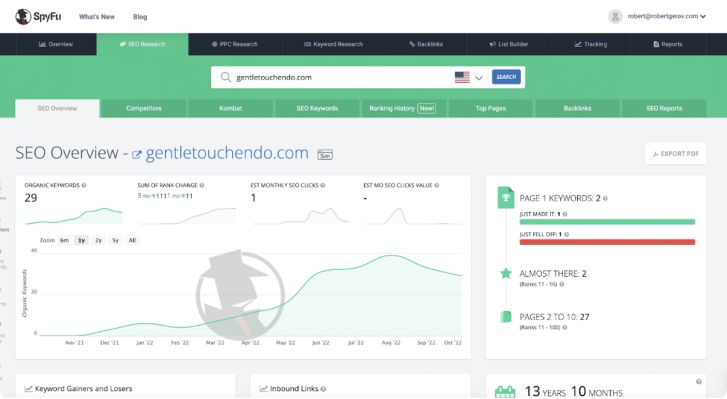The height and width of the screenshot is (399, 727).
Task: Click info icon beside Inbound Links
Action: click(x=323, y=389)
